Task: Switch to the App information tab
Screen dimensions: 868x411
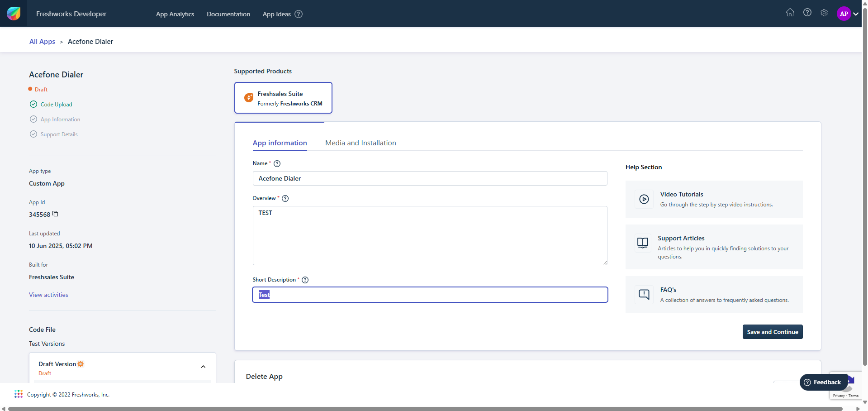Action: (x=280, y=143)
